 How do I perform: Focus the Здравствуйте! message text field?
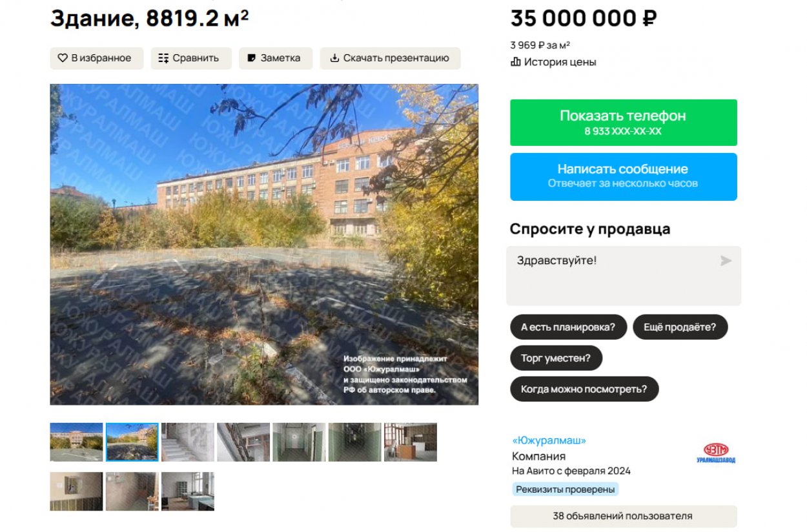(623, 276)
